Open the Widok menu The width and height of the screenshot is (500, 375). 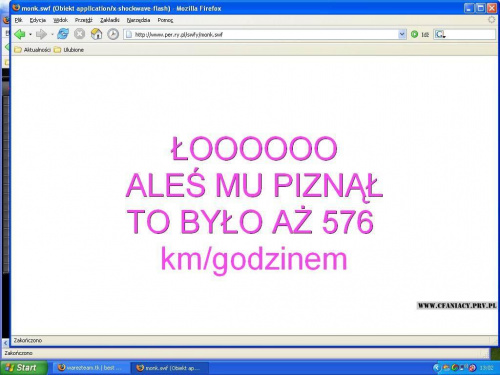[60, 20]
